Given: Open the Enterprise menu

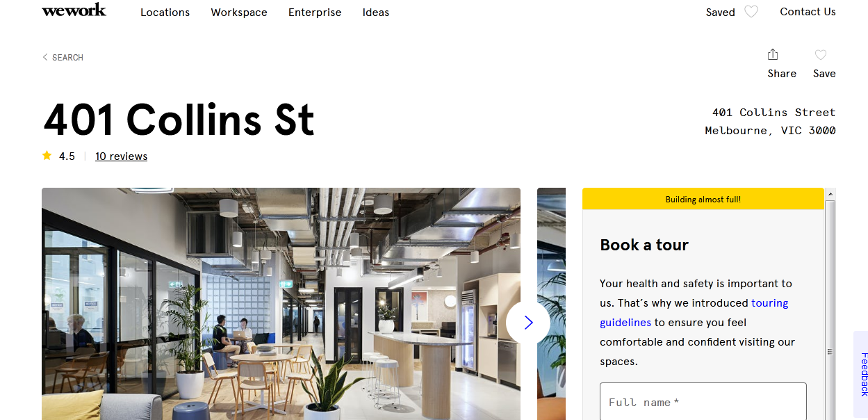Looking at the screenshot, I should point(315,13).
